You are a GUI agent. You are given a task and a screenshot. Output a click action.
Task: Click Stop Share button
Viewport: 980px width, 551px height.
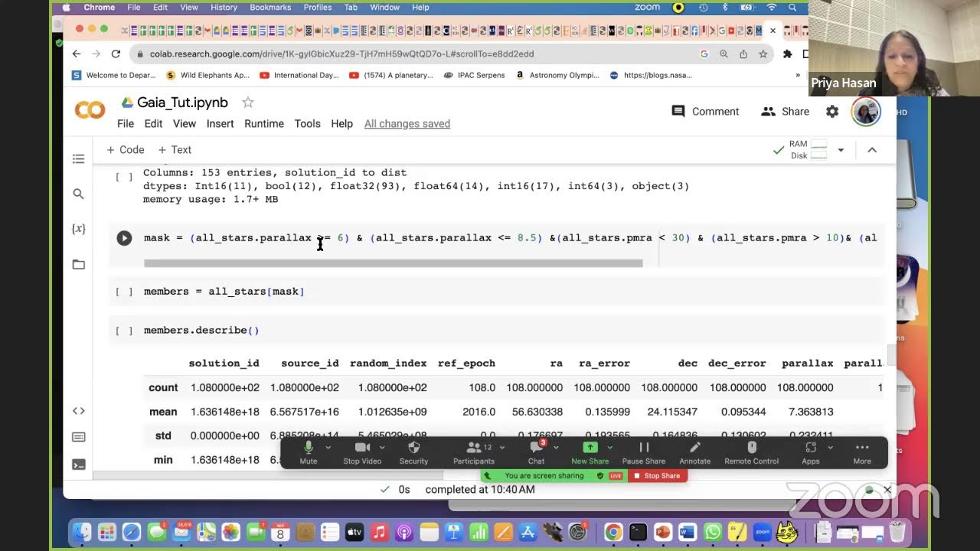click(657, 476)
